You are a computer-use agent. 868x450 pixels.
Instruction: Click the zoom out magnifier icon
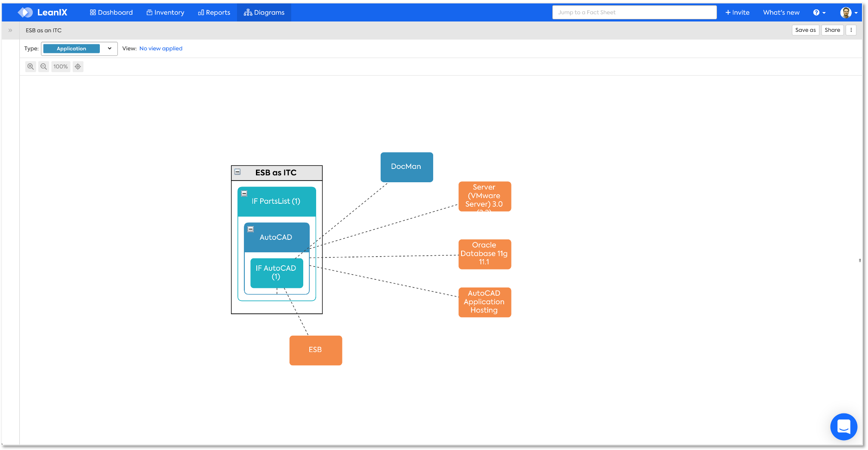click(x=43, y=67)
